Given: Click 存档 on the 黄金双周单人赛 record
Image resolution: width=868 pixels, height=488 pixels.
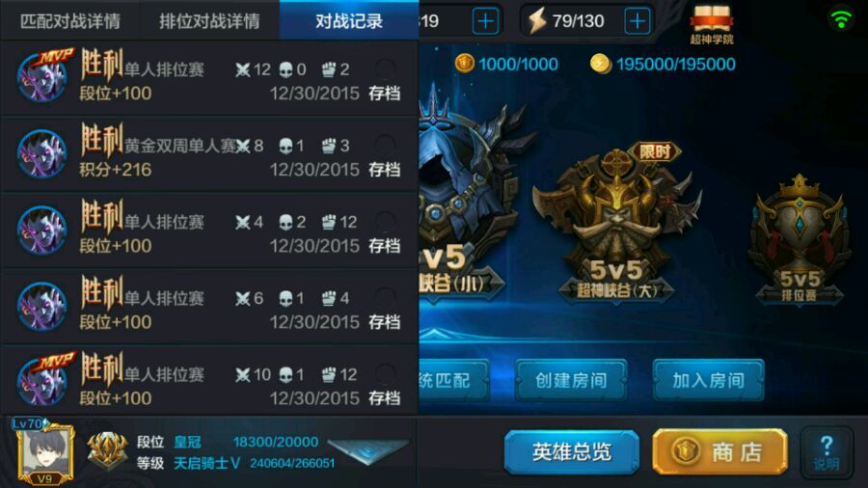Looking at the screenshot, I should point(384,170).
